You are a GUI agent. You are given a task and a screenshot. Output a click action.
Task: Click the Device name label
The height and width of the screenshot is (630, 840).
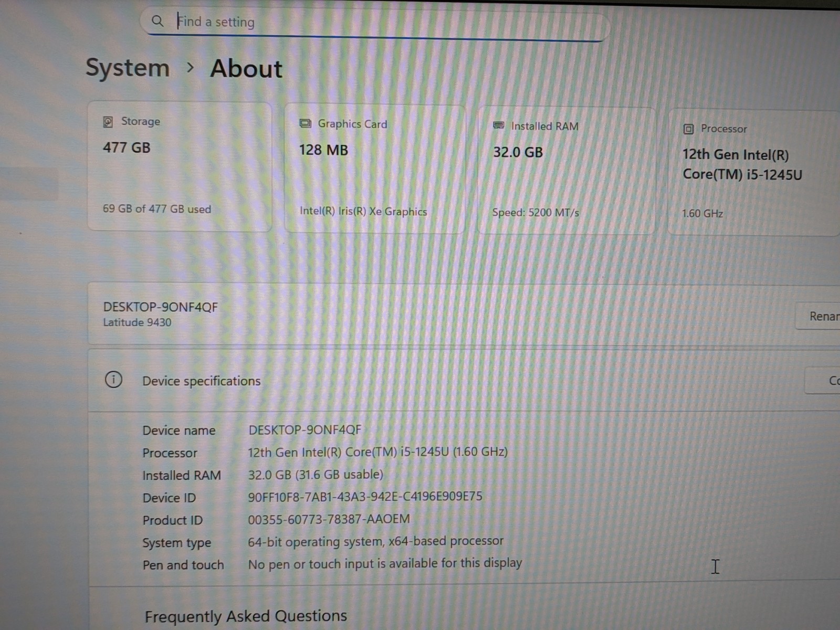coord(179,430)
